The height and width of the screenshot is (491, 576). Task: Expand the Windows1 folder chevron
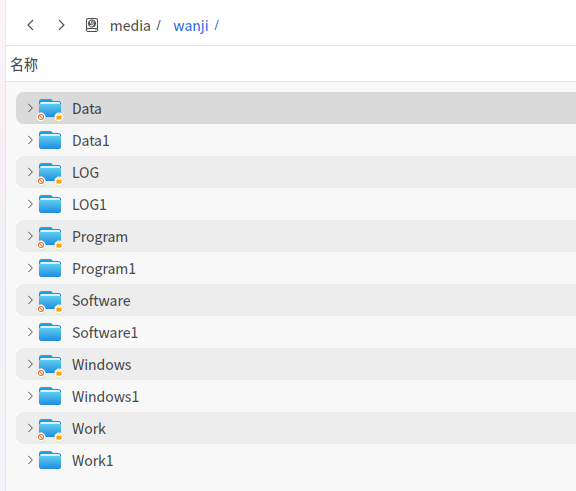click(x=30, y=396)
